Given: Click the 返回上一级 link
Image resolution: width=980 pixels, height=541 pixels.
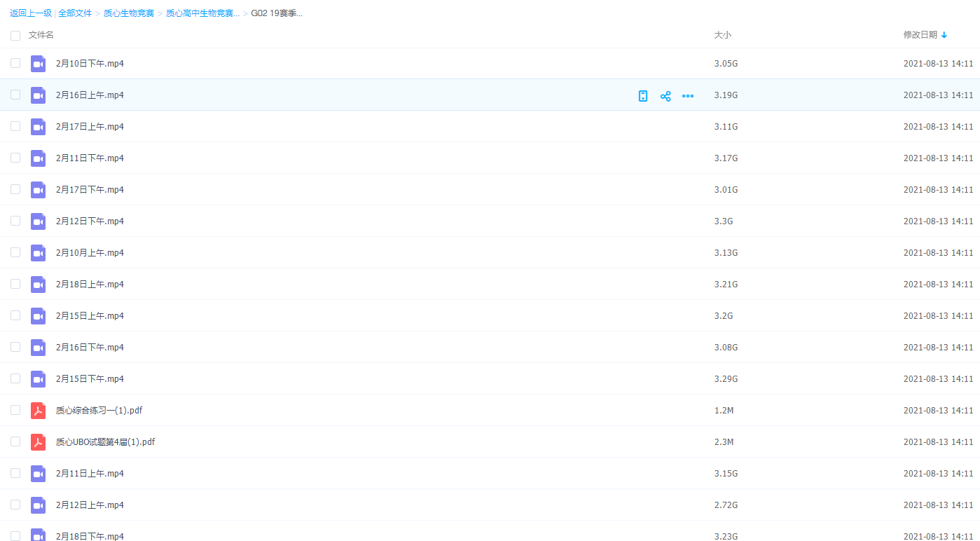Looking at the screenshot, I should [x=31, y=13].
